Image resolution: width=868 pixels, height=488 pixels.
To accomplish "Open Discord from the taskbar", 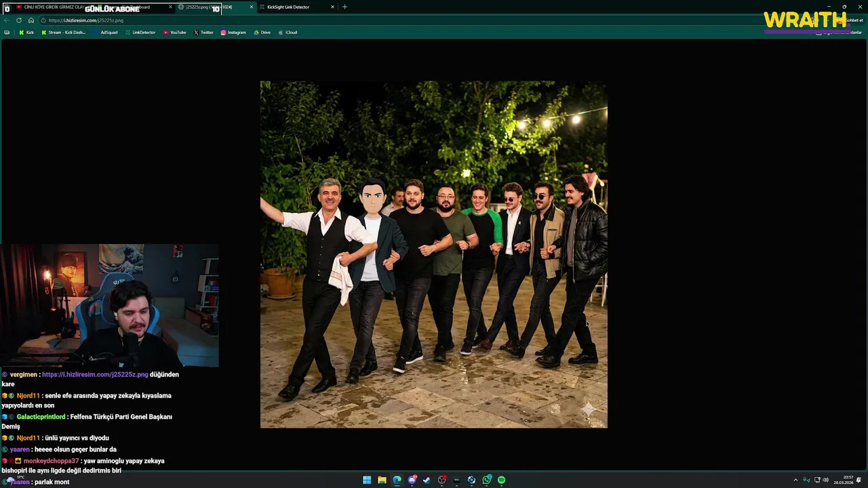I will pyautogui.click(x=412, y=480).
